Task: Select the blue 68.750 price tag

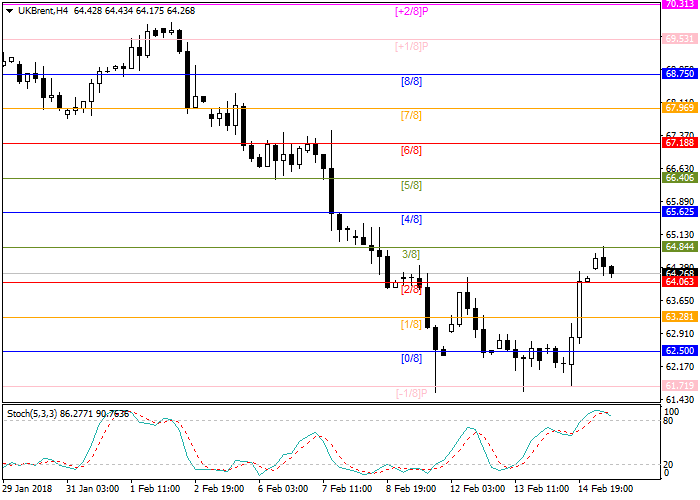Action: coord(679,74)
